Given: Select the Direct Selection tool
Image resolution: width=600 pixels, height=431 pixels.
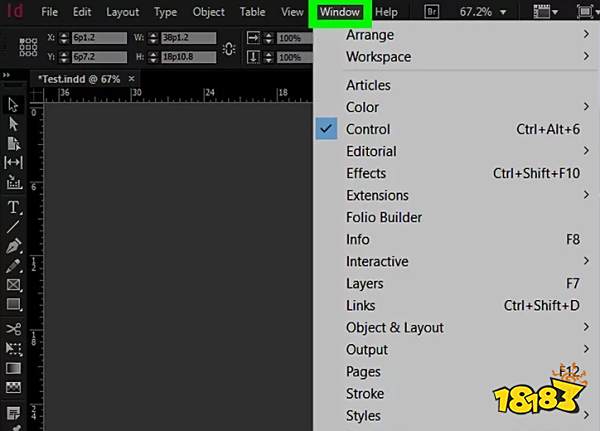Looking at the screenshot, I should (x=14, y=124).
